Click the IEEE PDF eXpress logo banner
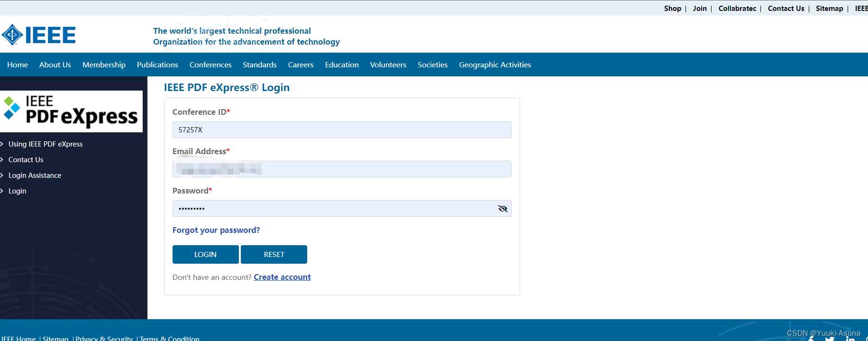Viewport: 868px width, 341px height. coord(71,111)
